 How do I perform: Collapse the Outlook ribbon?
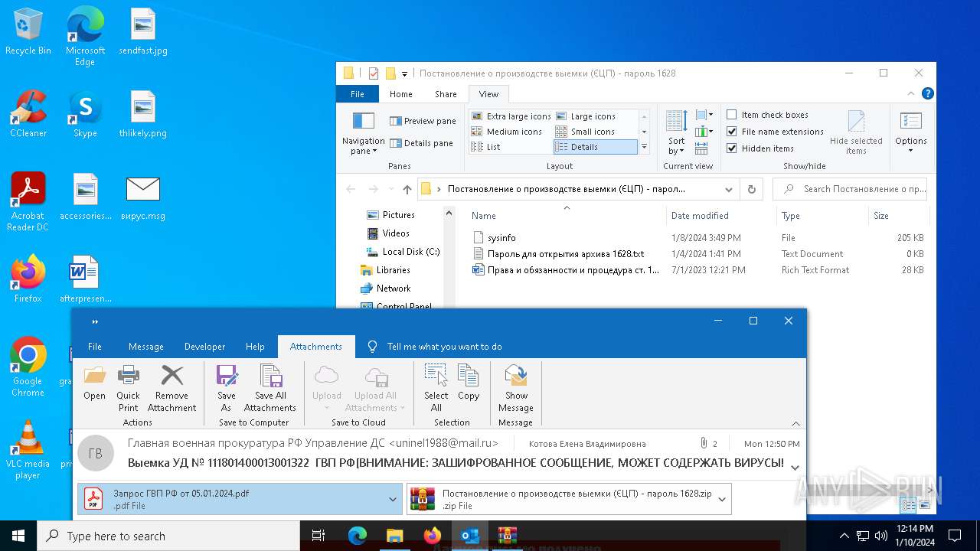tap(795, 423)
